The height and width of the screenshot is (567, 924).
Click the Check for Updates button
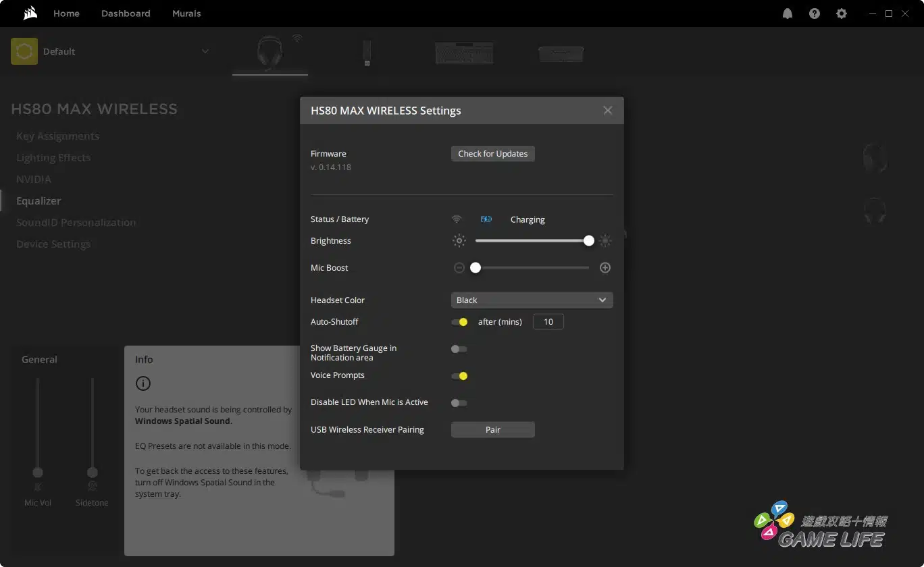(x=492, y=154)
